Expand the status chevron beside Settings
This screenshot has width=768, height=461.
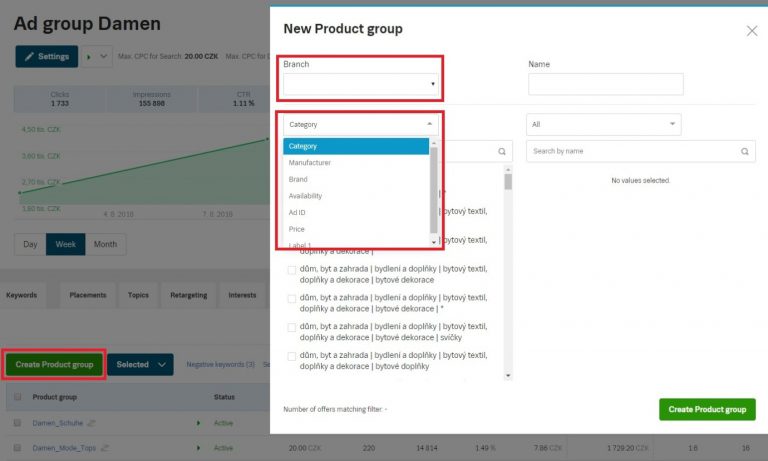(x=103, y=57)
